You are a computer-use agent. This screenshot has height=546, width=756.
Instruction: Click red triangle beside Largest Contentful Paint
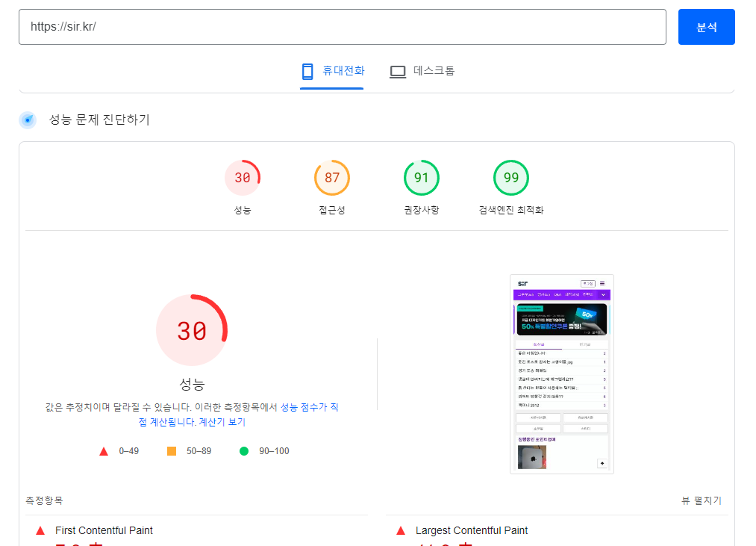coord(401,530)
